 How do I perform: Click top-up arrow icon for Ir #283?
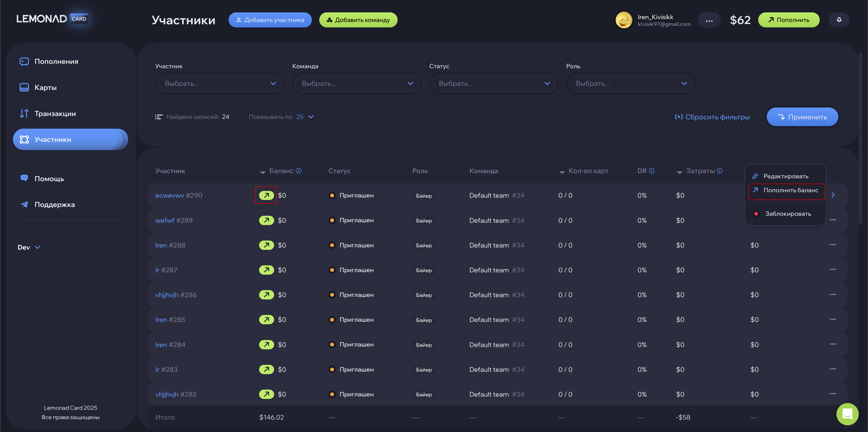point(266,369)
